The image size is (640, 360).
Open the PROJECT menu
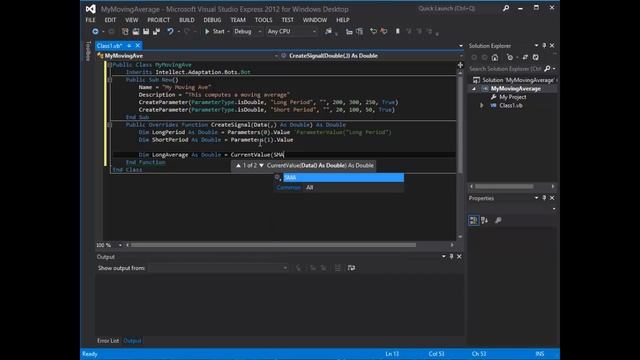158,20
